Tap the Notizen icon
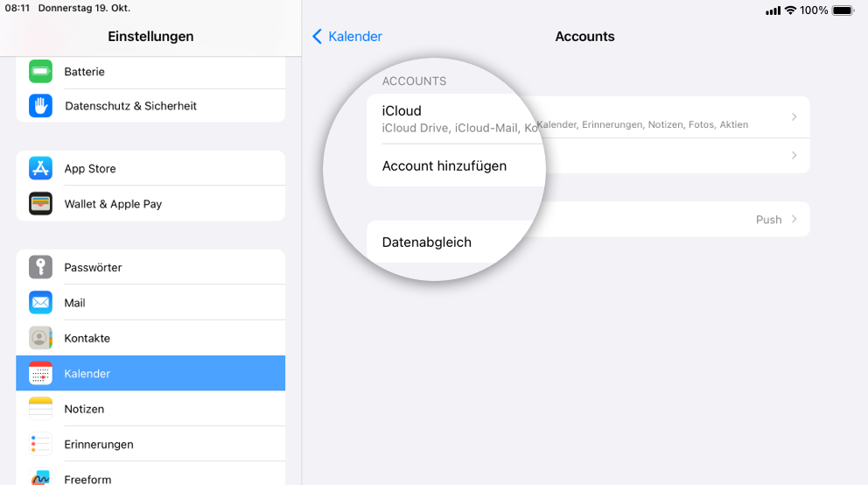 [x=40, y=409]
